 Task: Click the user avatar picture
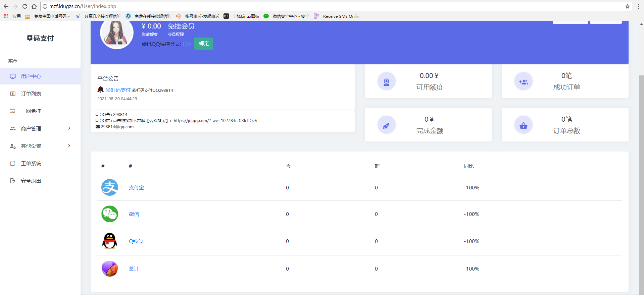117,34
